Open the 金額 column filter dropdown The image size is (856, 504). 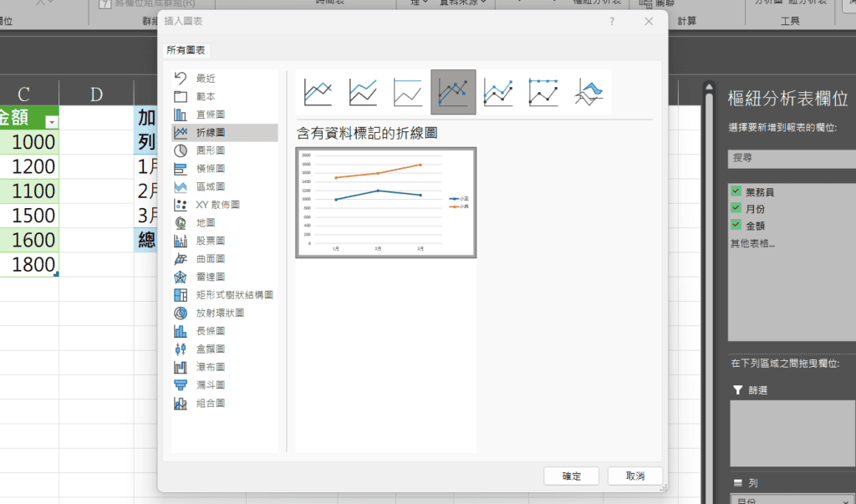pyautogui.click(x=51, y=121)
